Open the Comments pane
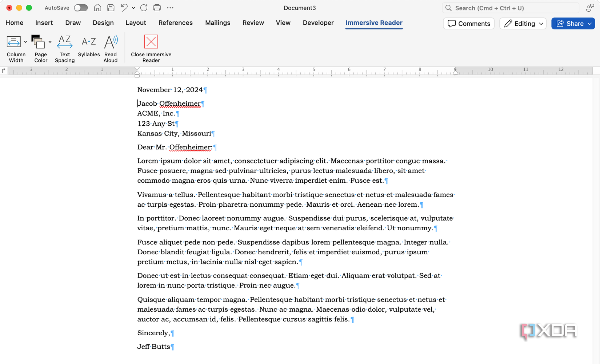Image resolution: width=600 pixels, height=364 pixels. [469, 24]
